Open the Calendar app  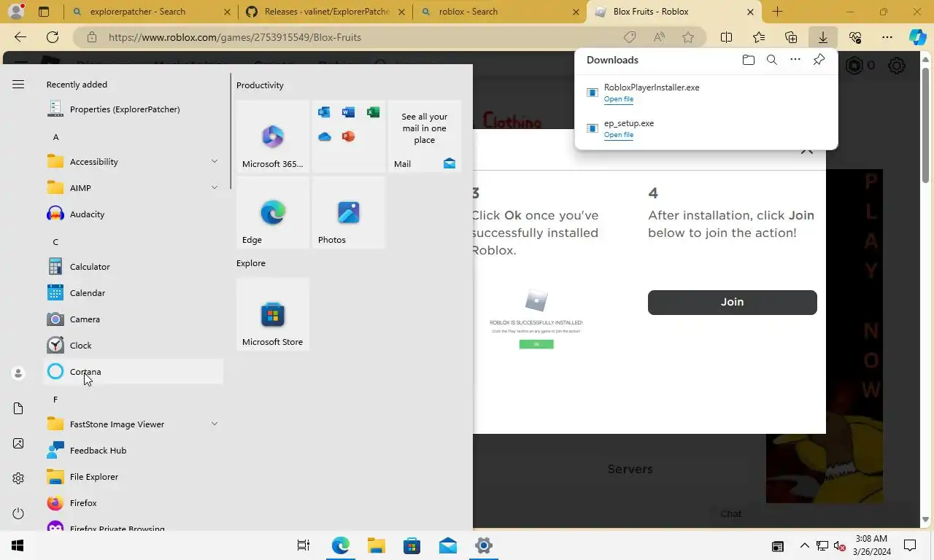click(x=134, y=292)
